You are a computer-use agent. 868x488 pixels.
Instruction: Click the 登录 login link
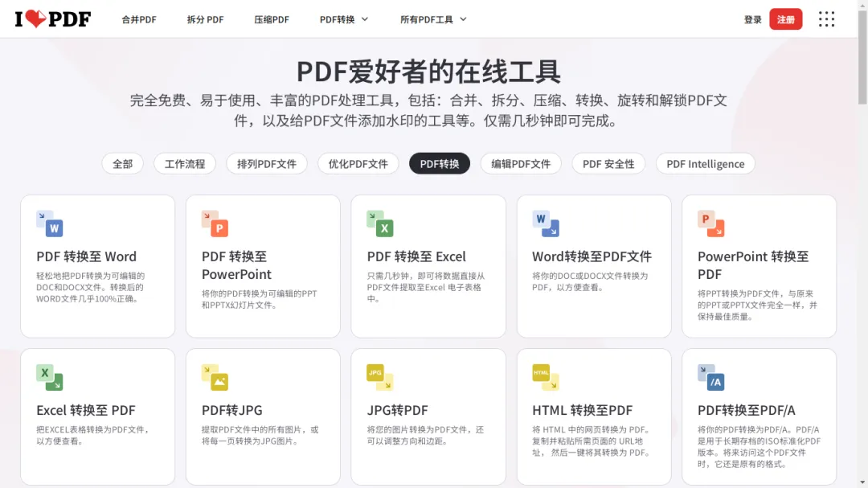(x=752, y=19)
